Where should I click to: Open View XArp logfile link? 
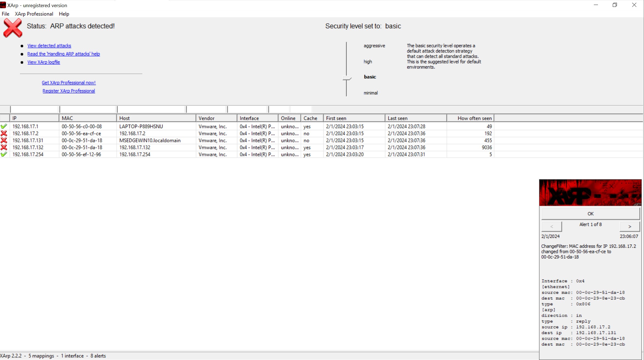pyautogui.click(x=44, y=62)
